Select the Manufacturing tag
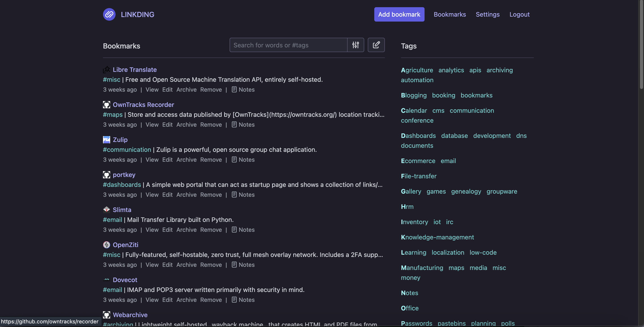 pyautogui.click(x=422, y=268)
